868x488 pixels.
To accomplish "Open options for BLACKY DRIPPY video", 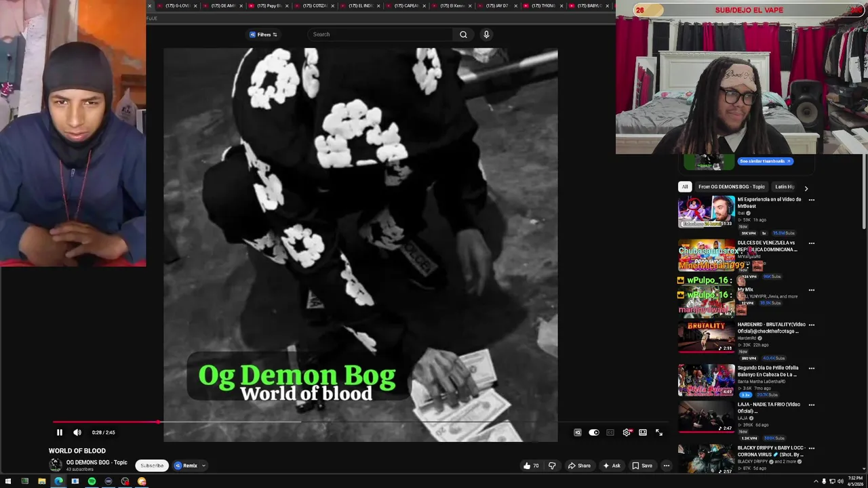I will (x=811, y=448).
